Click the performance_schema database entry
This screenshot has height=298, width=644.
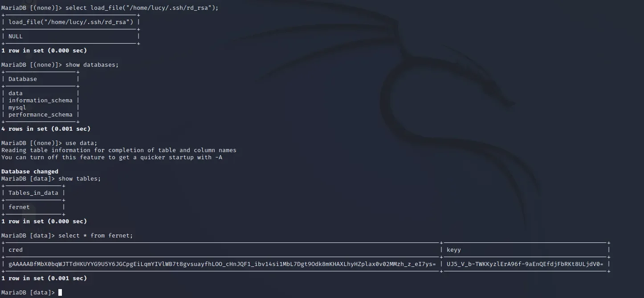click(x=41, y=114)
